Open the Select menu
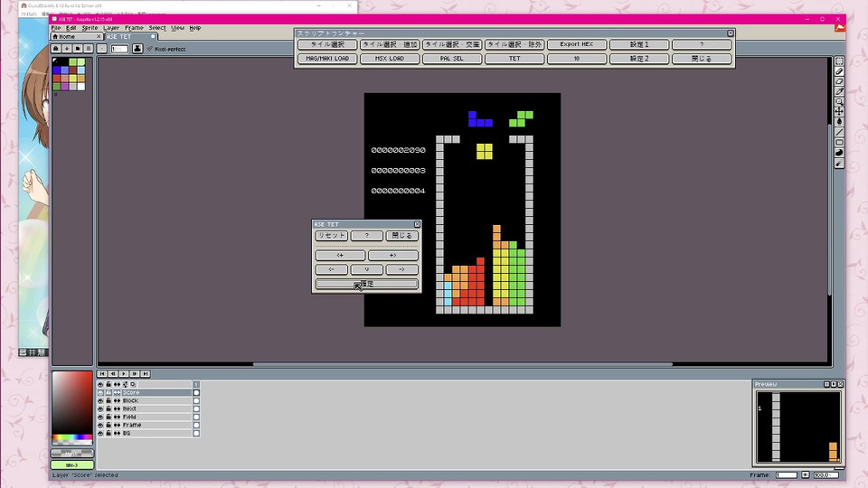 point(157,28)
